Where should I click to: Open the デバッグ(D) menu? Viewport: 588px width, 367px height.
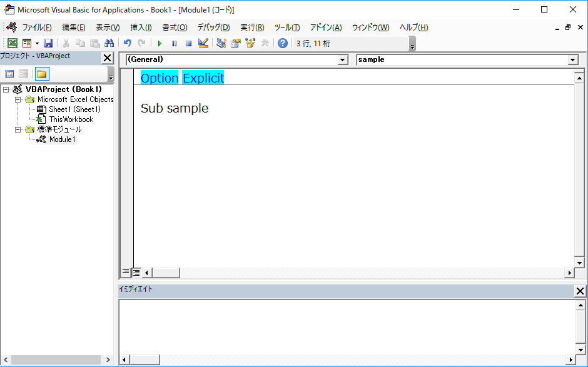click(213, 28)
